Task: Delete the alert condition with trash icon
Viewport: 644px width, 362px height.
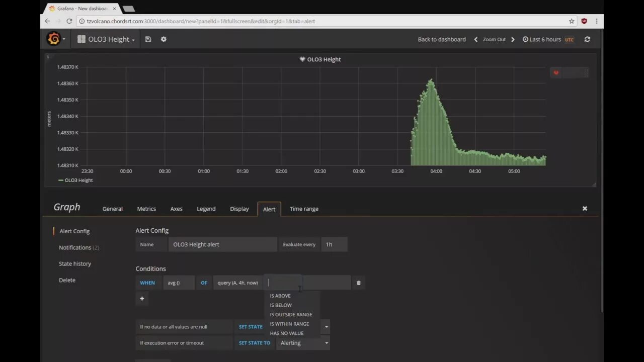Action: pos(359,283)
